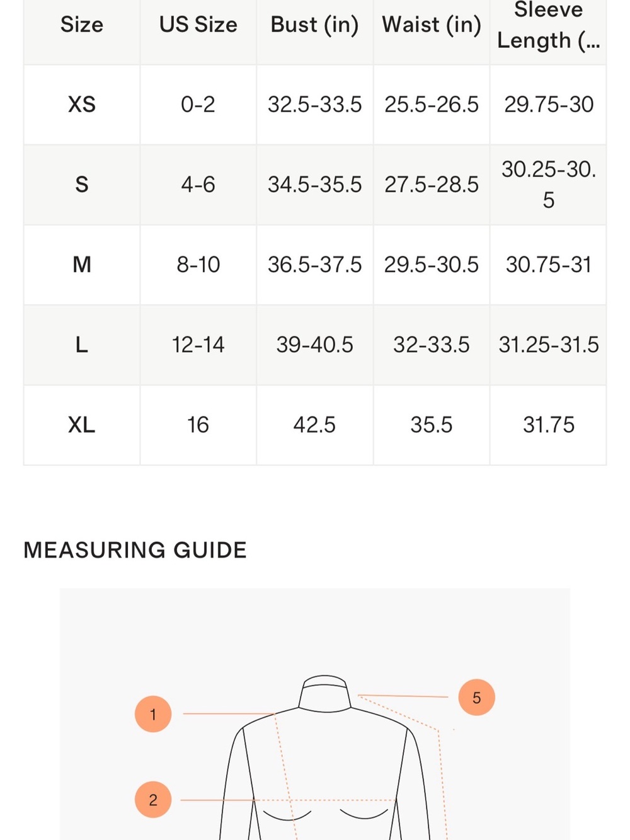Select the M size row label

coord(82,265)
